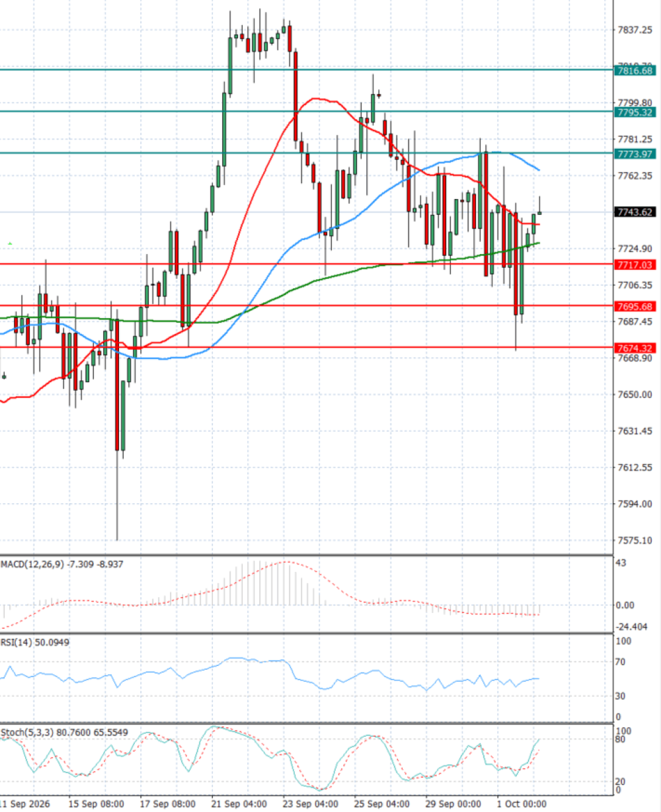The height and width of the screenshot is (812, 661).
Task: Select the 7795.32 level price tag
Action: click(x=635, y=112)
